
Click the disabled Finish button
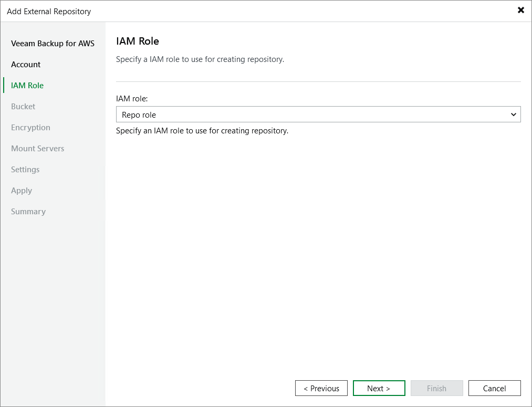click(436, 388)
